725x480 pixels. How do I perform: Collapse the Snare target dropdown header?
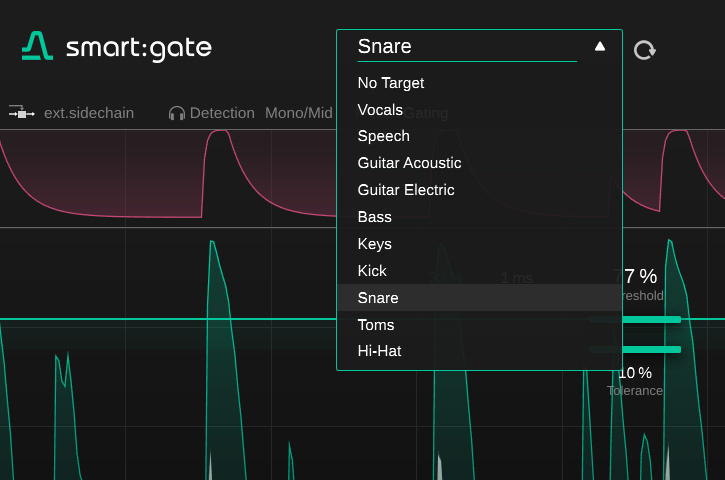[x=466, y=46]
